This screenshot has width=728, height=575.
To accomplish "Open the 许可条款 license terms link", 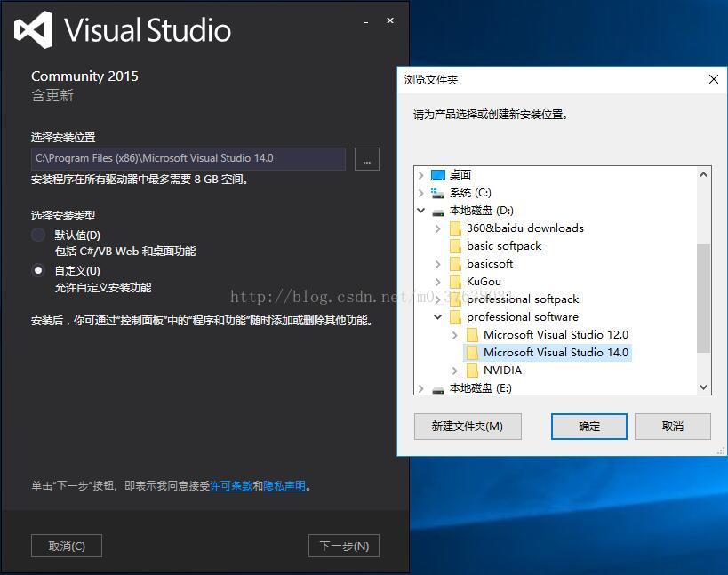I will [231, 486].
